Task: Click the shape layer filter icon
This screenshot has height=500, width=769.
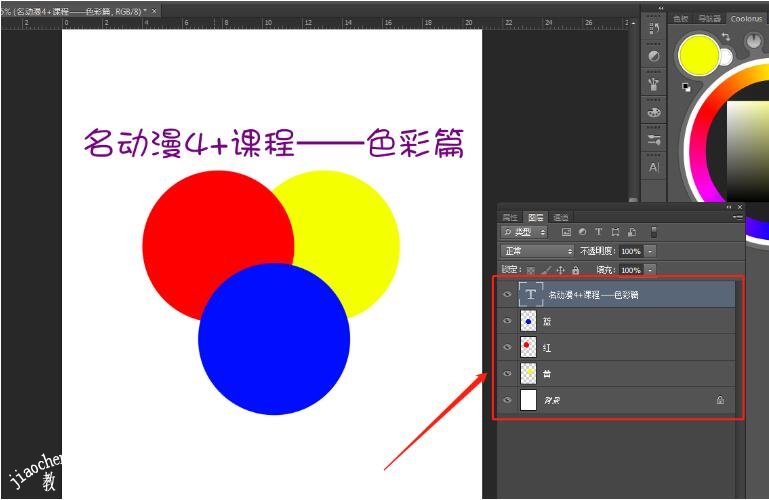Action: tap(615, 232)
